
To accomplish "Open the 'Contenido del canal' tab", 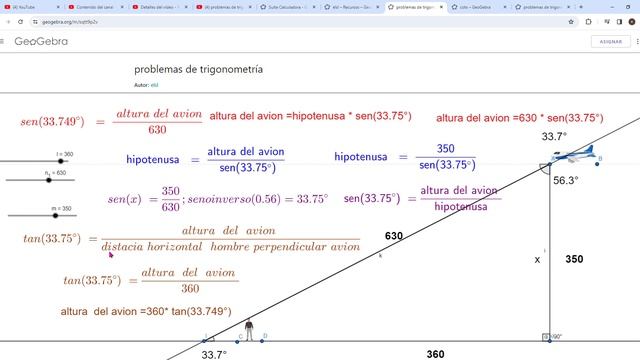I will pyautogui.click(x=95, y=7).
